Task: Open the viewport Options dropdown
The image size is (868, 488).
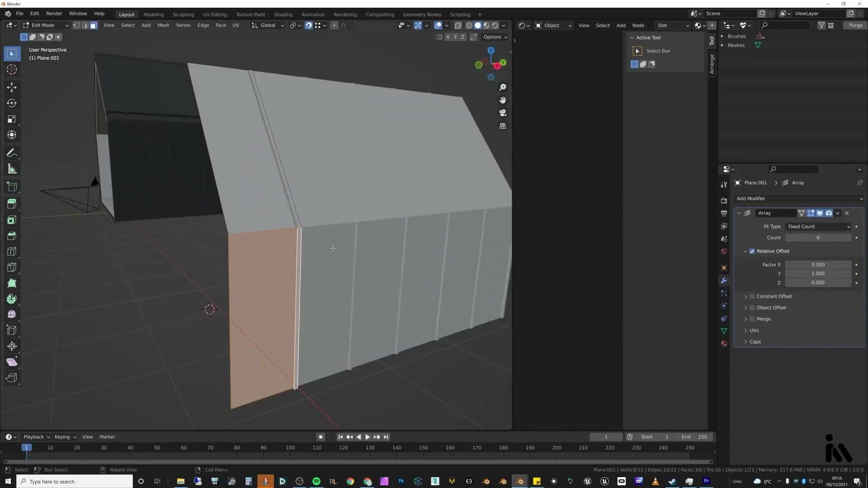Action: (495, 37)
